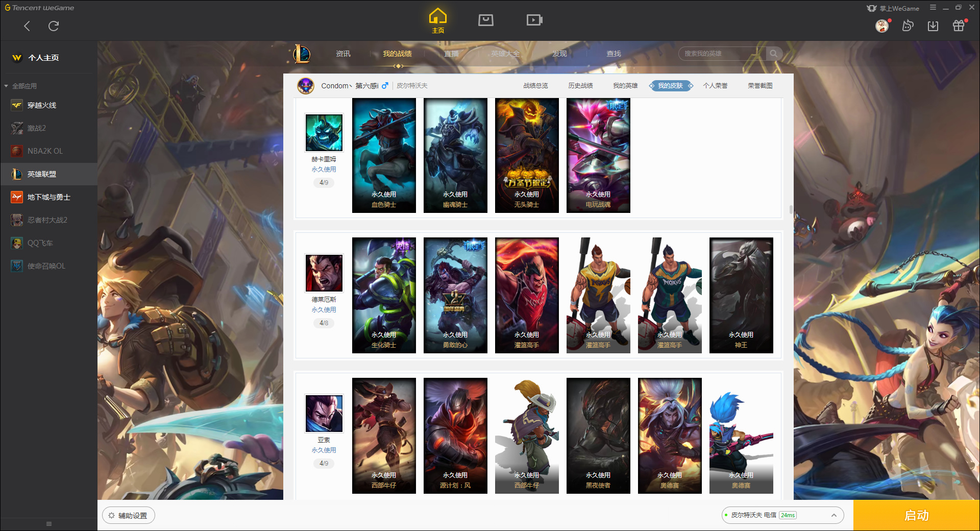This screenshot has width=980, height=531.
Task: Select 忍者村大战2 in sidebar
Action: pyautogui.click(x=48, y=220)
